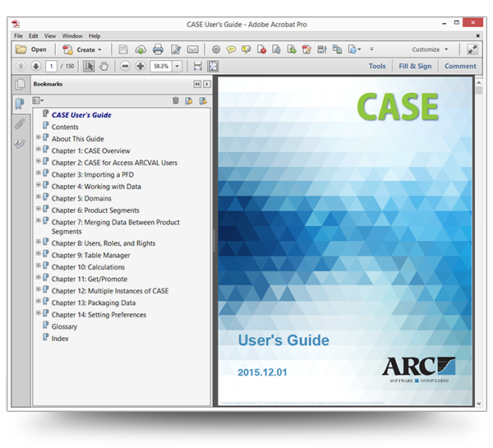493x448 pixels.
Task: Click the gear settings icon in toolbar
Action: (x=216, y=49)
